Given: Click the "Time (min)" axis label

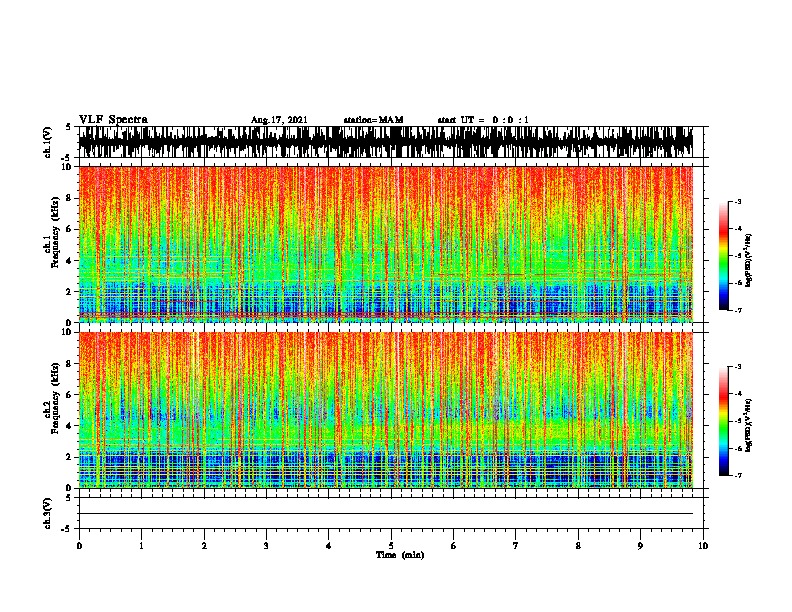Looking at the screenshot, I should tap(400, 555).
